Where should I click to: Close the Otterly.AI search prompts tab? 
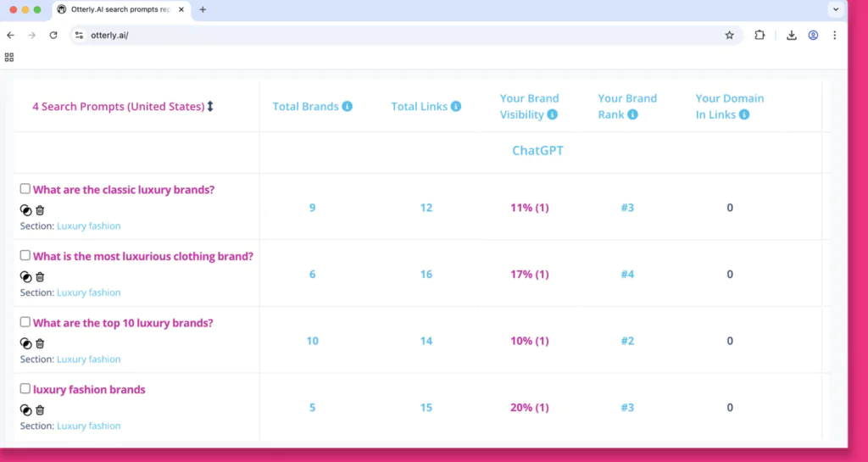181,9
